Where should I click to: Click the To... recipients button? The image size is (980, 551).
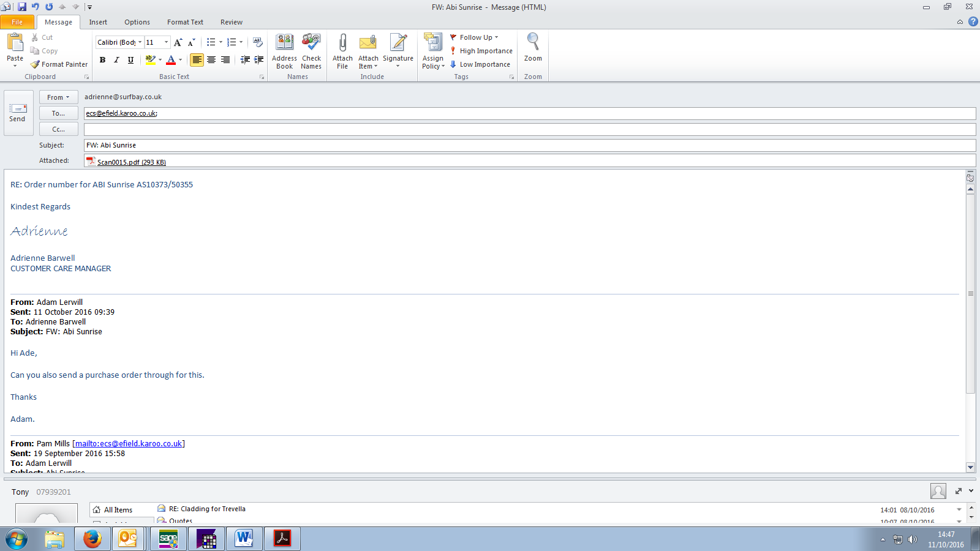pyautogui.click(x=59, y=113)
